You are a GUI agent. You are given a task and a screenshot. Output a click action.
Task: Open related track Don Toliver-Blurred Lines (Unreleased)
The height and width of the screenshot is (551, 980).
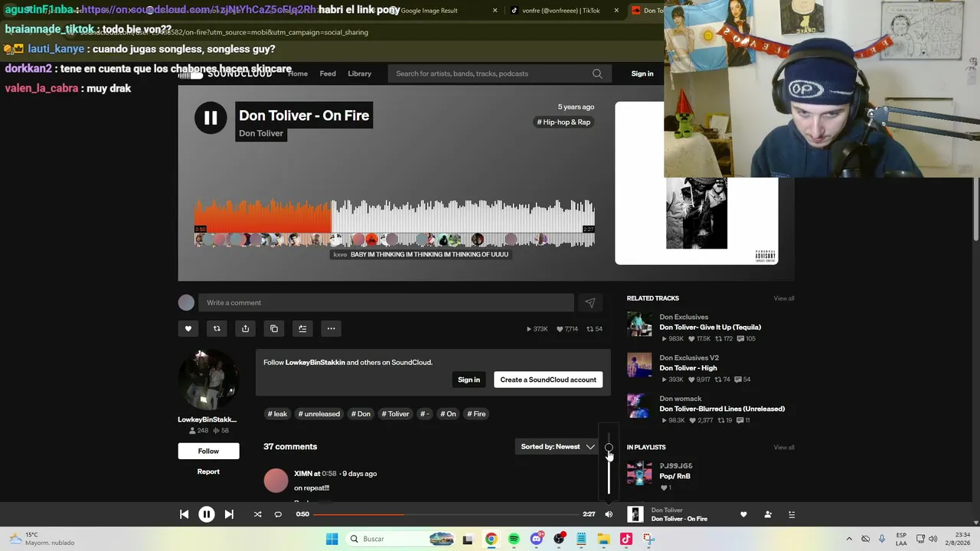[x=722, y=409]
